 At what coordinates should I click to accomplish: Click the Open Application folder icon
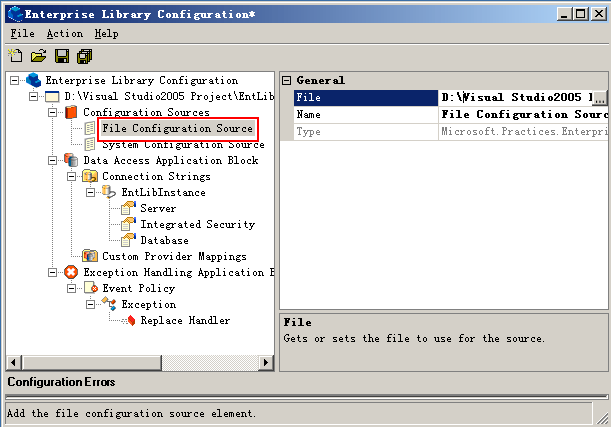(x=38, y=55)
